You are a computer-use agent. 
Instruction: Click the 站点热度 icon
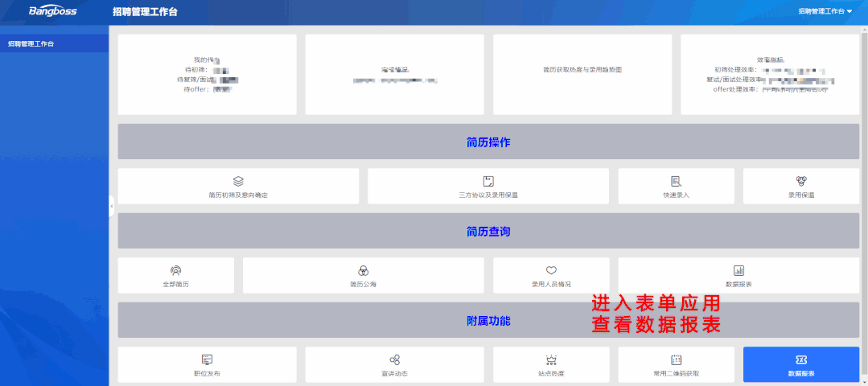click(x=551, y=360)
